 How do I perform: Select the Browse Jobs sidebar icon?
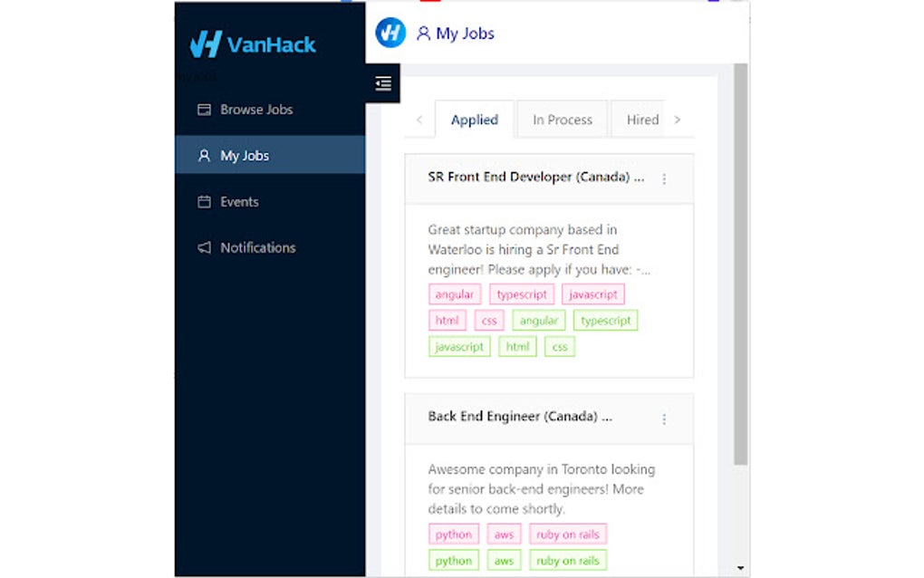[205, 109]
